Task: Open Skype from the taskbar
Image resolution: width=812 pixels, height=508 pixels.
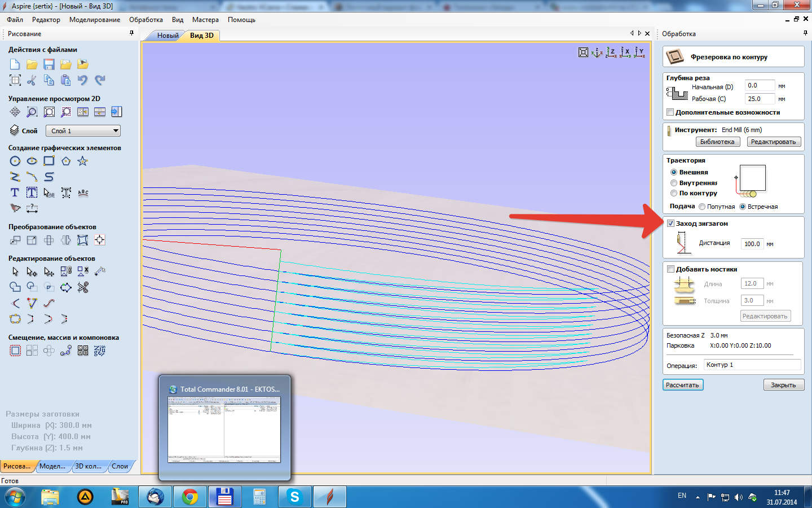Action: (x=294, y=497)
